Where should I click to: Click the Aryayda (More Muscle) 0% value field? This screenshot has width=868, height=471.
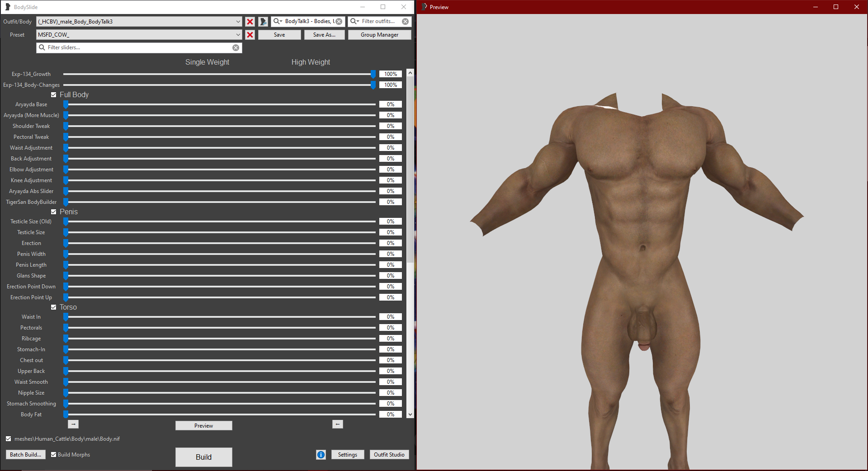(391, 115)
